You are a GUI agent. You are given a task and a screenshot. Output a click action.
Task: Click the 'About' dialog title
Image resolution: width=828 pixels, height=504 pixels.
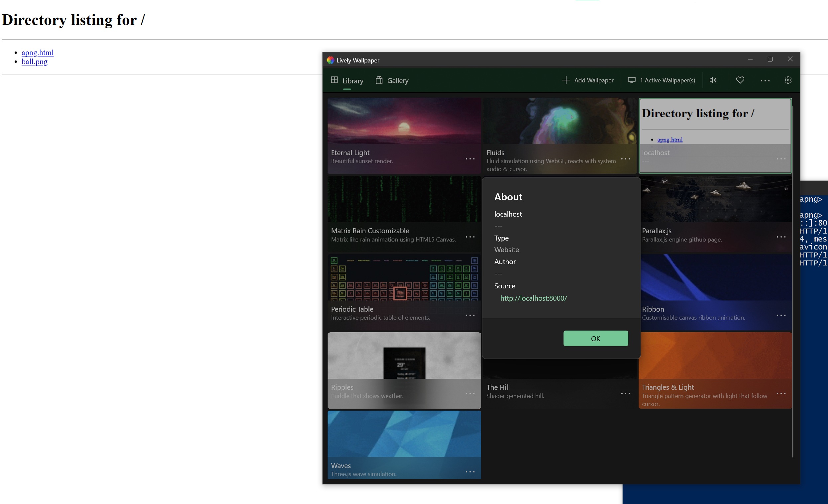click(x=508, y=197)
